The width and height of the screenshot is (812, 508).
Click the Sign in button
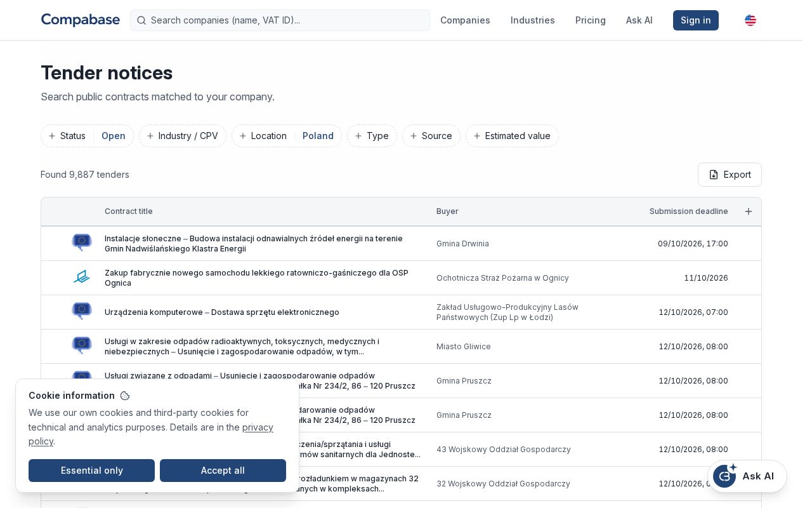coord(696,20)
